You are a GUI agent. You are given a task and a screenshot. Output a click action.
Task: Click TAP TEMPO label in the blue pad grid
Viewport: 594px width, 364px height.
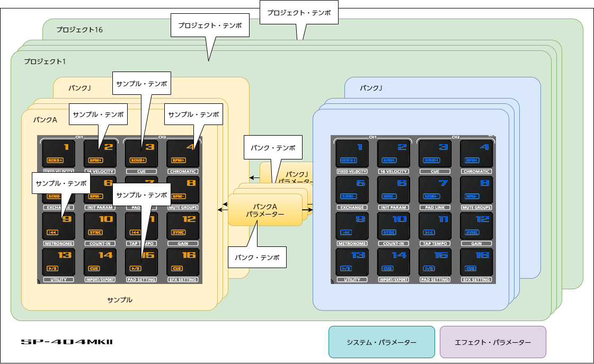tap(435, 244)
